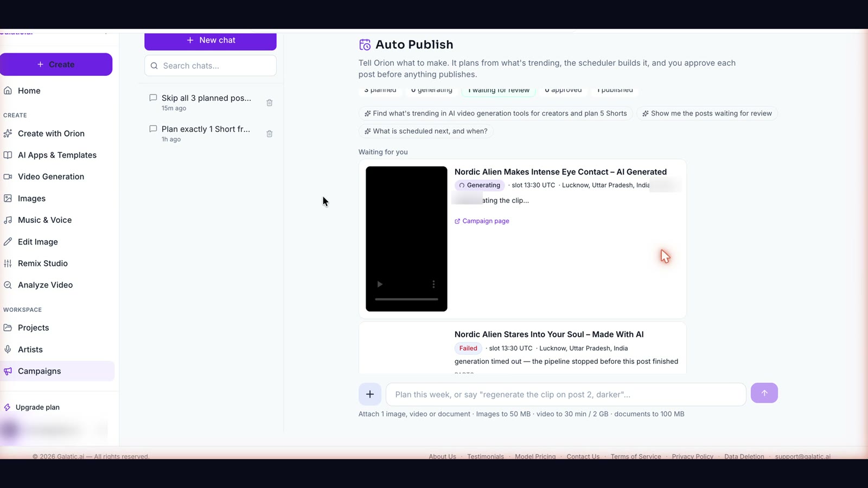Open the Campaign page link
The height and width of the screenshot is (488, 868).
(x=482, y=221)
